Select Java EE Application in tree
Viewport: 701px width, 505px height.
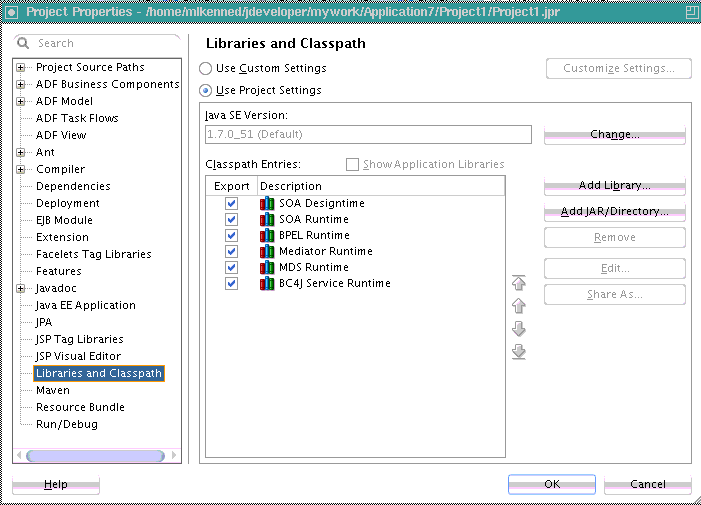tap(86, 305)
